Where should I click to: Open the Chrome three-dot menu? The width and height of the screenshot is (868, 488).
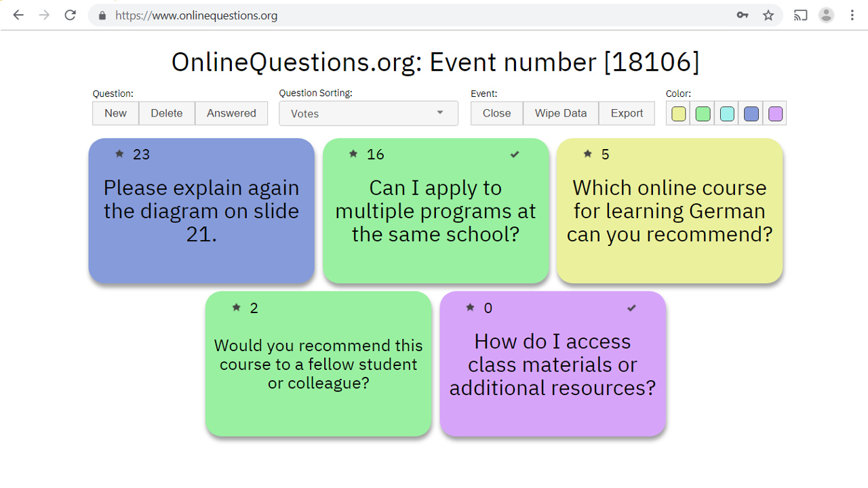852,14
